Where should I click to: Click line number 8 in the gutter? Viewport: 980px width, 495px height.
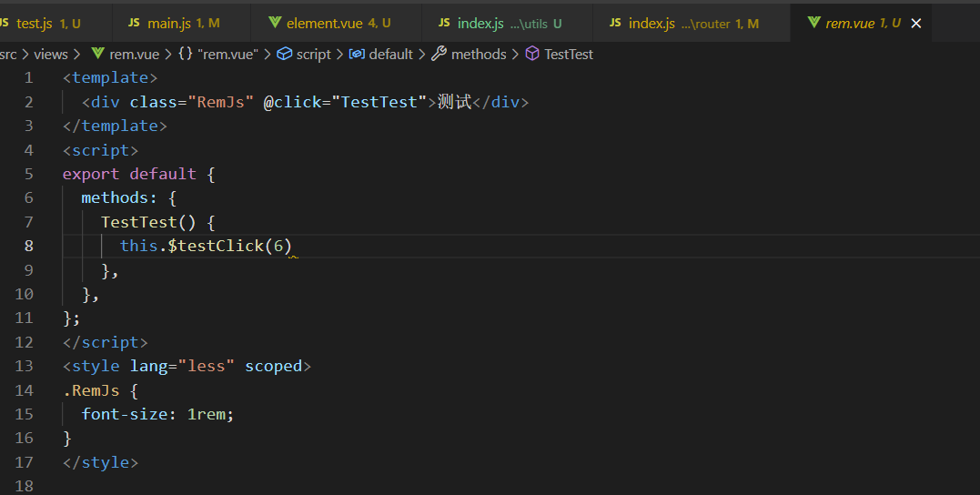(x=29, y=246)
